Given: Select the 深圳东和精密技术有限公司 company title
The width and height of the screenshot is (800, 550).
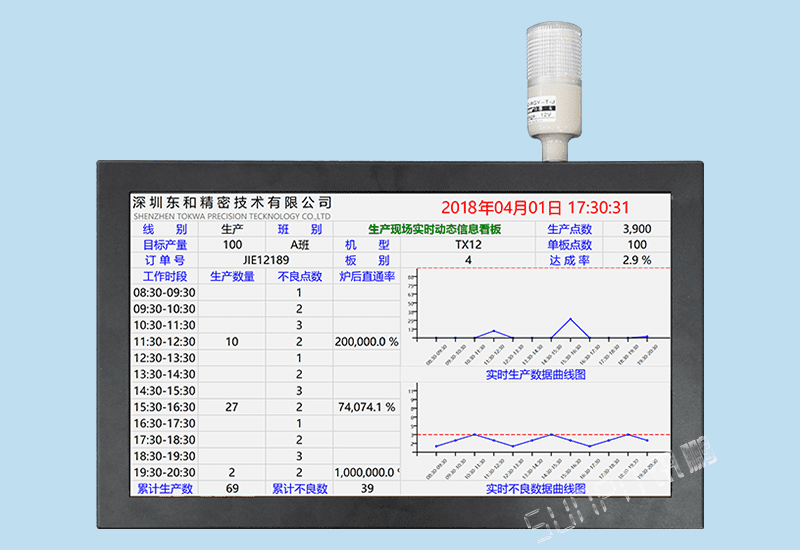Looking at the screenshot, I should tap(232, 203).
